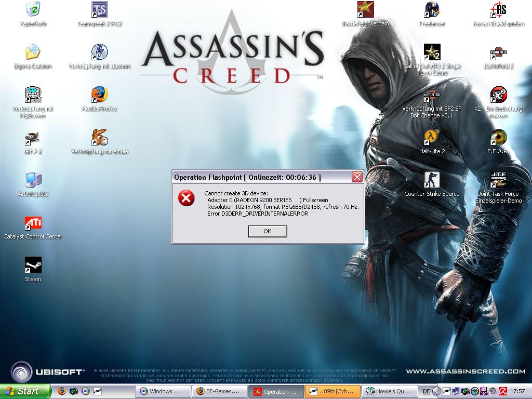The width and height of the screenshot is (532, 399).
Task: Launch Firefox from the quick launch bar
Action: tap(62, 391)
